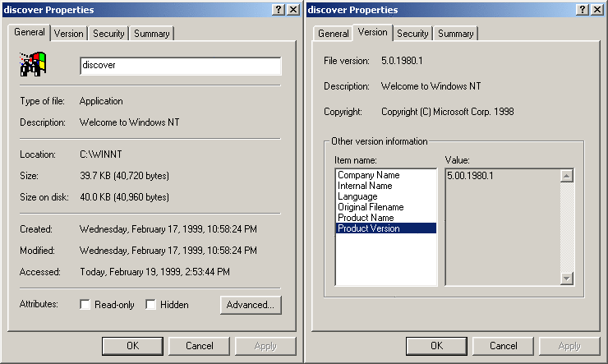Click the location text C:\WINNT

(x=101, y=154)
